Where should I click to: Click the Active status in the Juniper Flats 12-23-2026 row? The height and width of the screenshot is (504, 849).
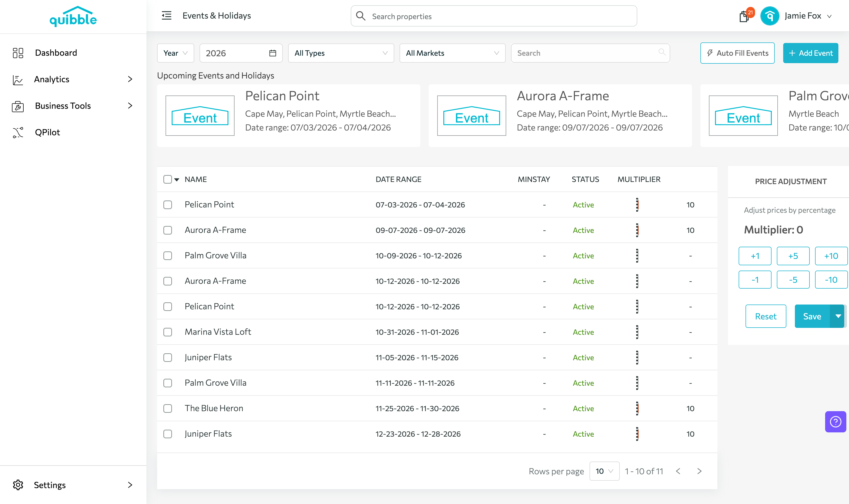(583, 434)
